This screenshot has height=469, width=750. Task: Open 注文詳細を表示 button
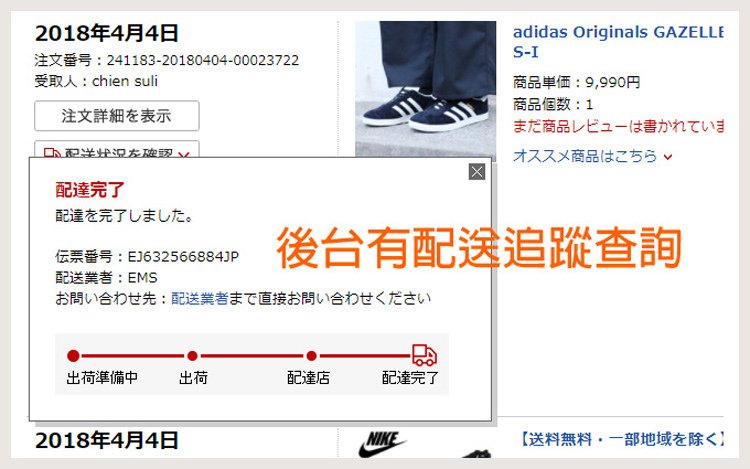coord(117,116)
